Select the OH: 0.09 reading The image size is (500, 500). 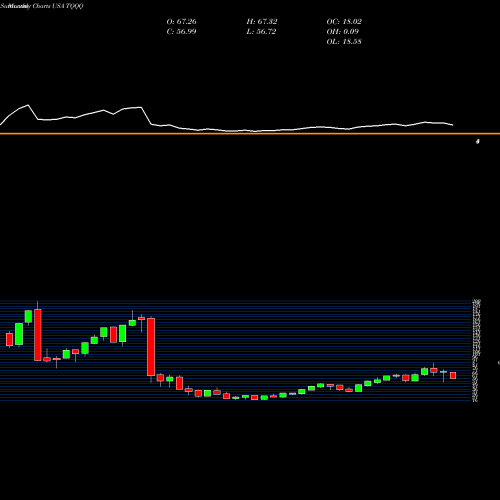343,32
